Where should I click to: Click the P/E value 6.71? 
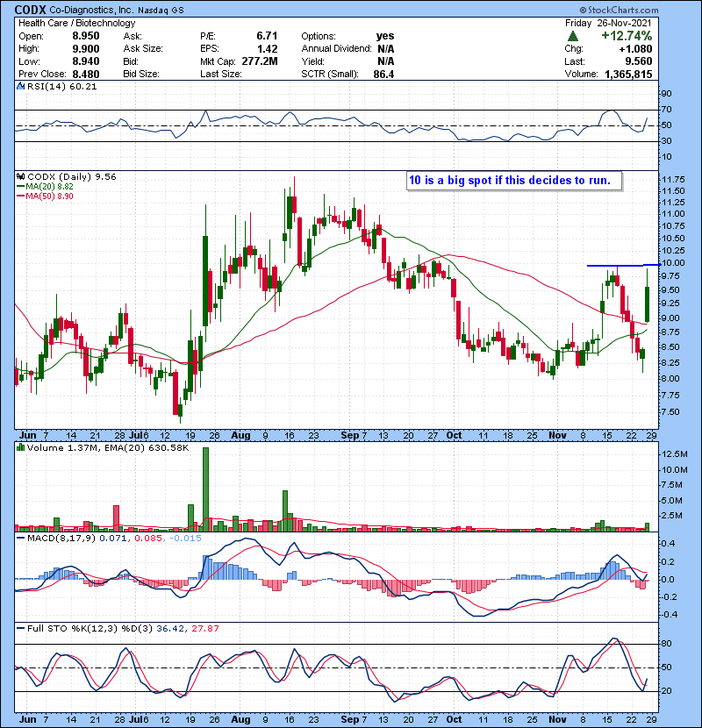pyautogui.click(x=267, y=36)
